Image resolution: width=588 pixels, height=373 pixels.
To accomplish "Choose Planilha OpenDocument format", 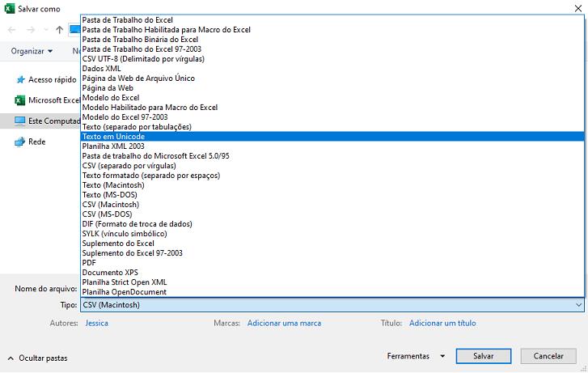I will pyautogui.click(x=125, y=292).
